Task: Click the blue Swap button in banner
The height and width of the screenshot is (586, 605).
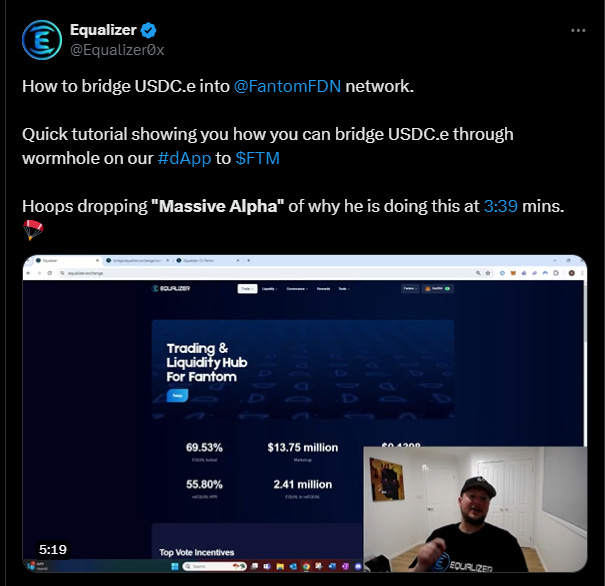Action: point(177,395)
